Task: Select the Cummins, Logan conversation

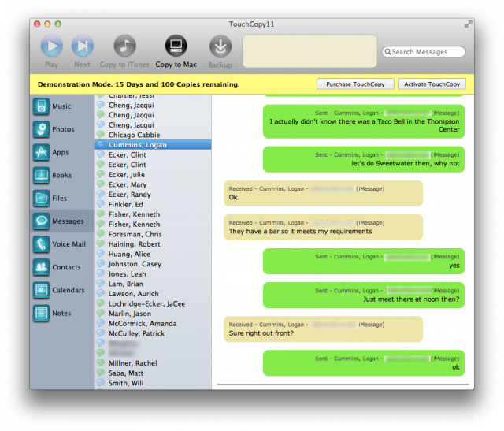Action: 153,145
